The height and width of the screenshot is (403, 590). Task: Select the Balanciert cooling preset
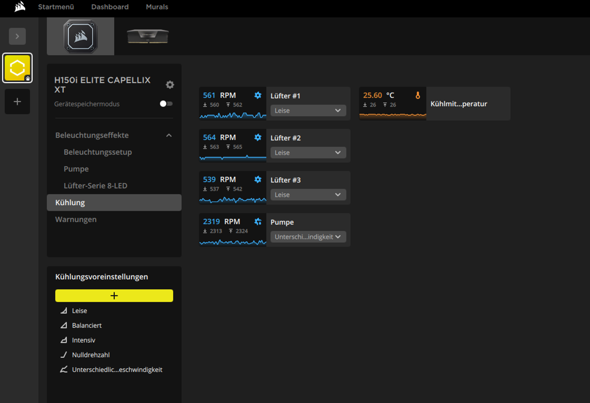point(87,325)
